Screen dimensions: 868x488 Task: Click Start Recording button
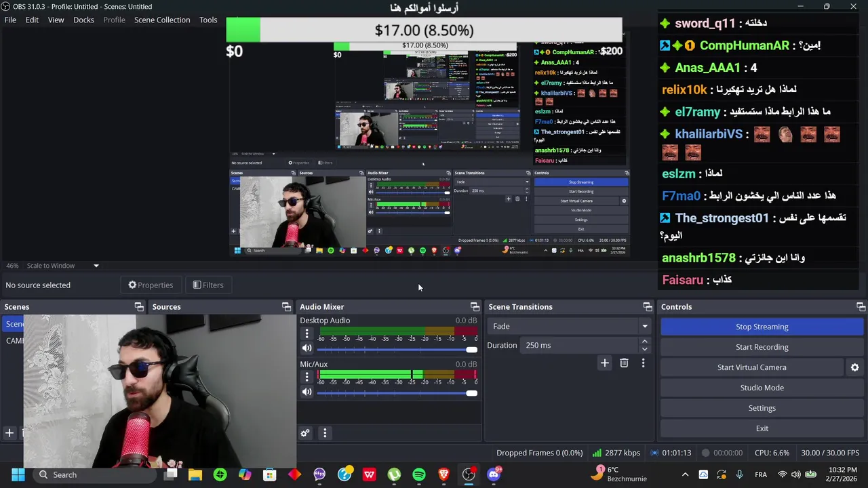click(x=762, y=347)
